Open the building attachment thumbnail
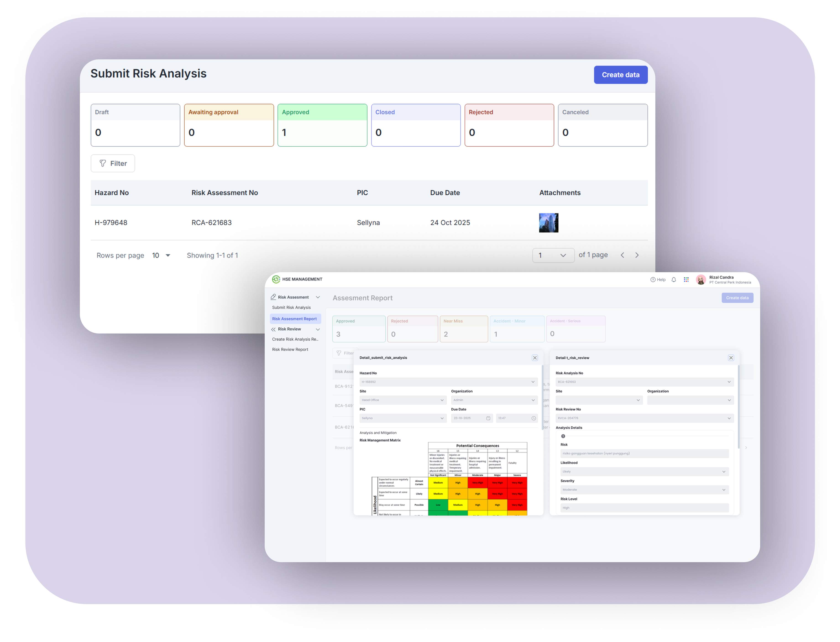840x642 pixels. (548, 223)
